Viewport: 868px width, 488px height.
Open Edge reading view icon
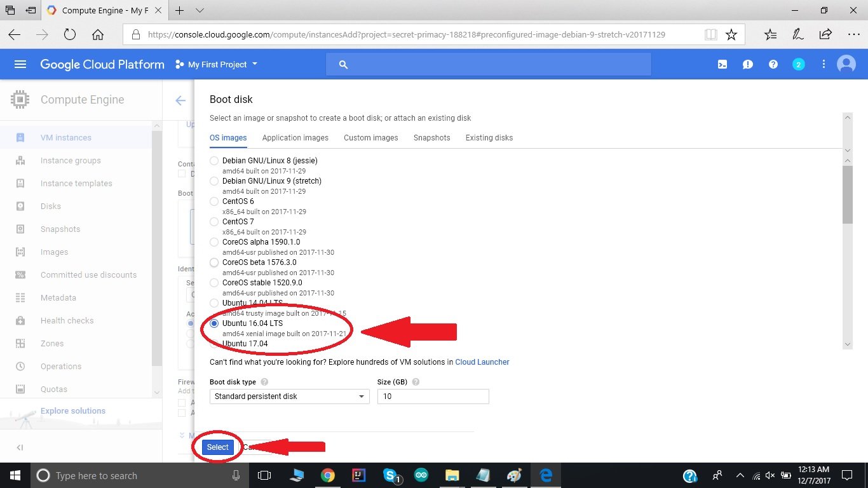click(x=711, y=34)
